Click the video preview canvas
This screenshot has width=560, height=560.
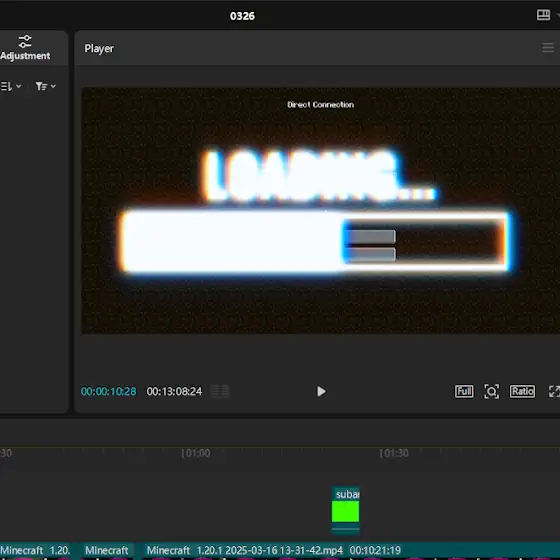pos(321,211)
